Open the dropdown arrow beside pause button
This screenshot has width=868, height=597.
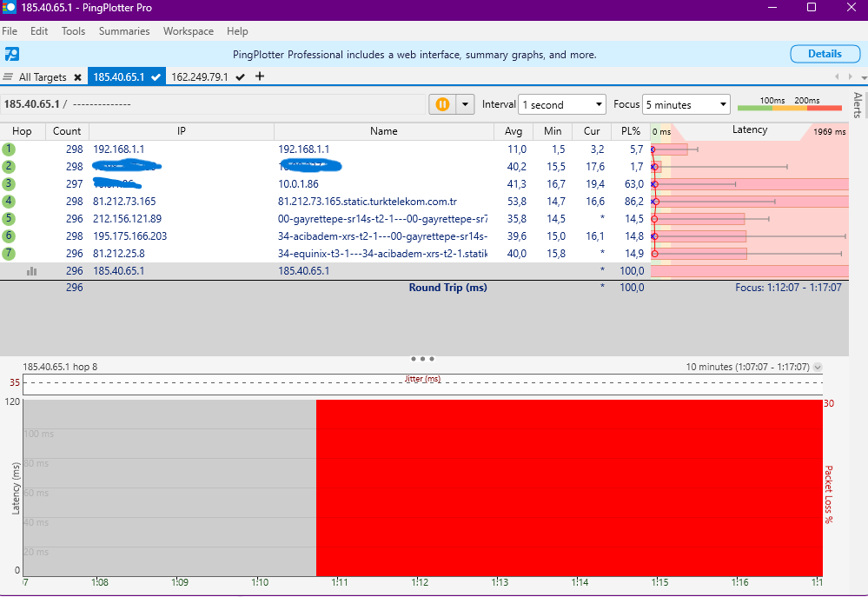point(465,104)
